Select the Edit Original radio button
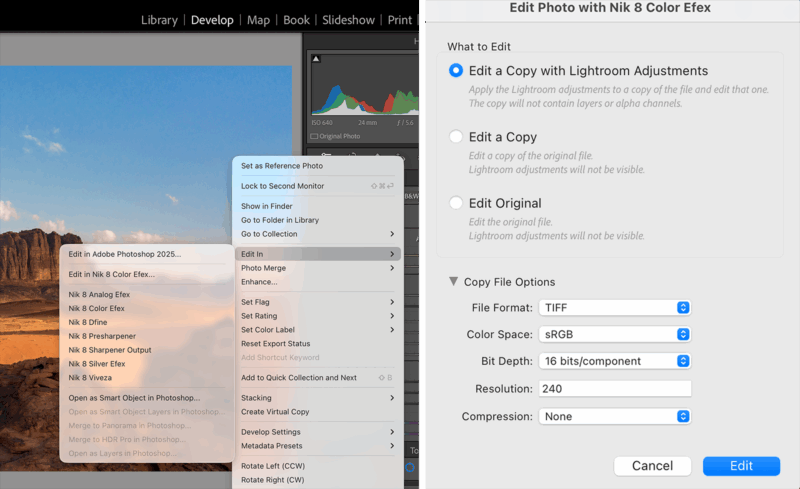 [457, 203]
